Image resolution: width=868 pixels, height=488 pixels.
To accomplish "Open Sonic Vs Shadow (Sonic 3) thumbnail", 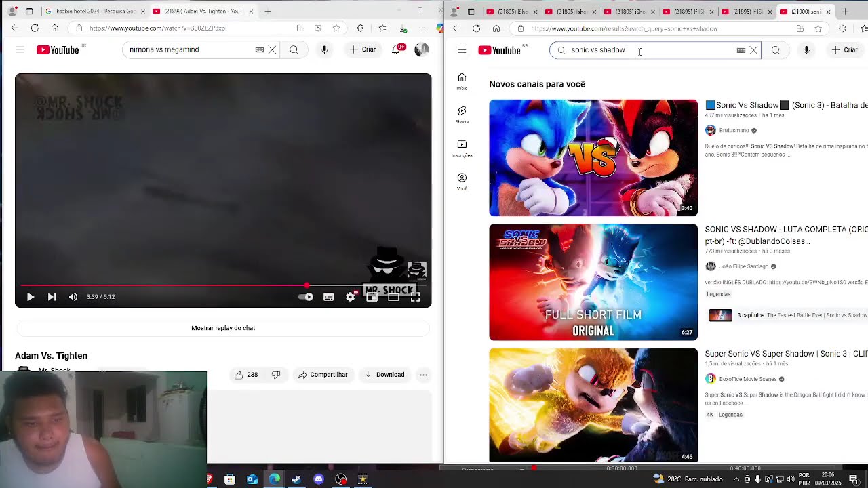I will (x=593, y=158).
